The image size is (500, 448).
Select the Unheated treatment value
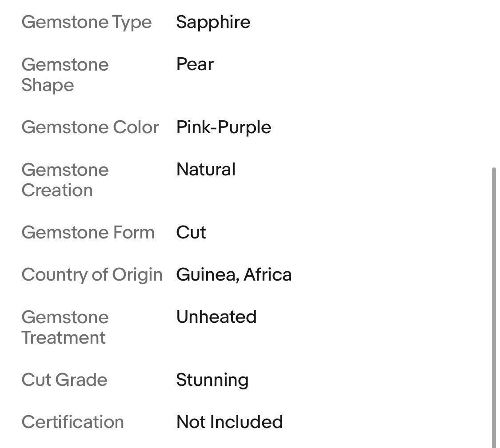(x=216, y=317)
